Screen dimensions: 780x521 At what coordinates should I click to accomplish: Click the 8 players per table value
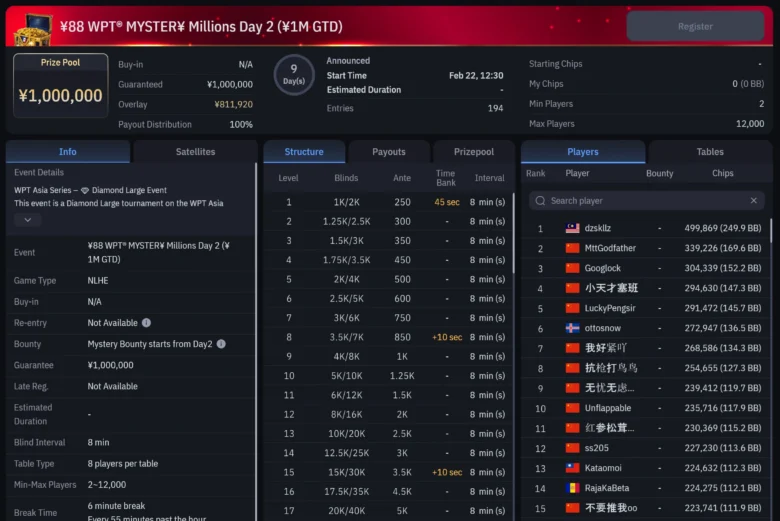click(123, 463)
